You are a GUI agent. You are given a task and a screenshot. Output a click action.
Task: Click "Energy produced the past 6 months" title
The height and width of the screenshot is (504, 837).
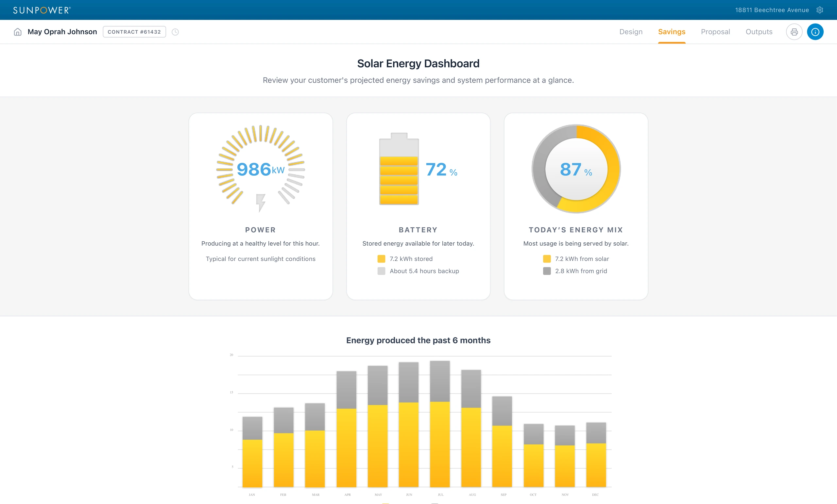tap(418, 340)
